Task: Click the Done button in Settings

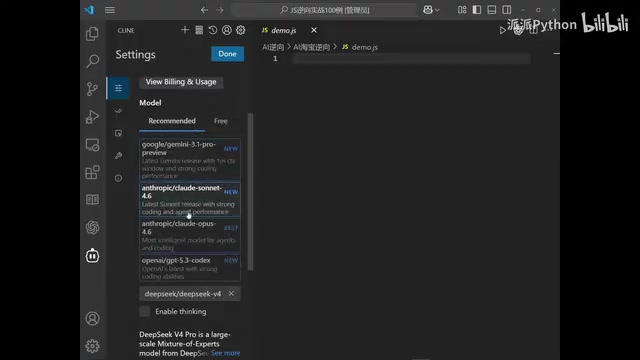Action: [x=227, y=54]
